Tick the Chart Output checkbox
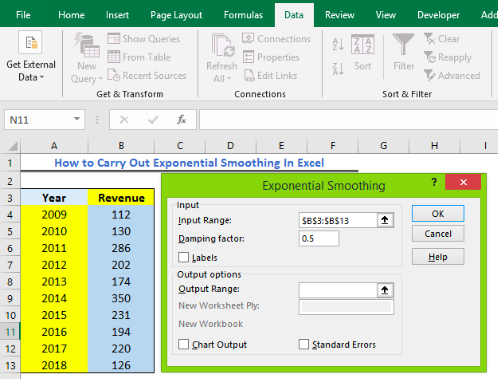502x379 pixels. pos(183,344)
